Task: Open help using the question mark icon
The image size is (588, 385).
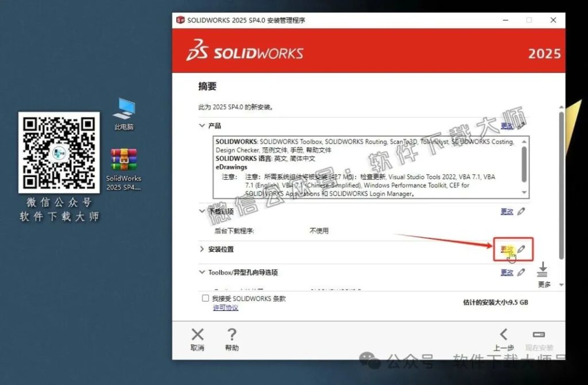Action: click(x=231, y=334)
